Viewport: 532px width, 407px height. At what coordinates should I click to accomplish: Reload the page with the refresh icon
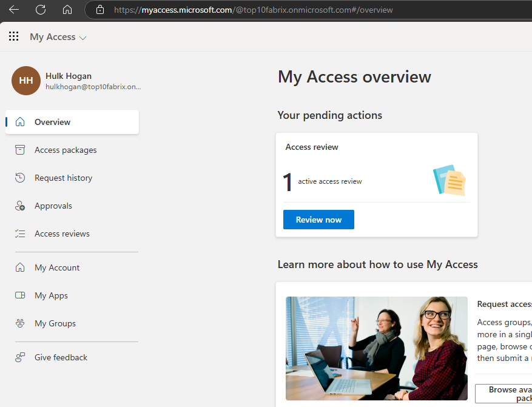pyautogui.click(x=41, y=10)
